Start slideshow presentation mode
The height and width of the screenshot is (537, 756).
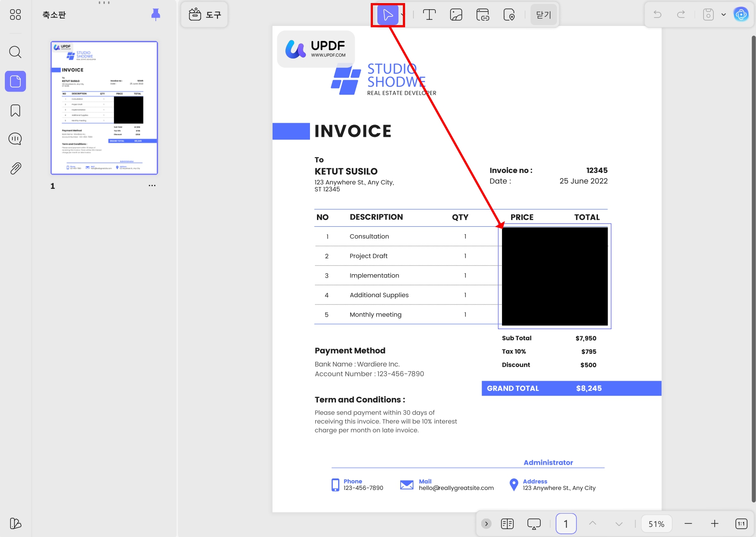(x=534, y=524)
